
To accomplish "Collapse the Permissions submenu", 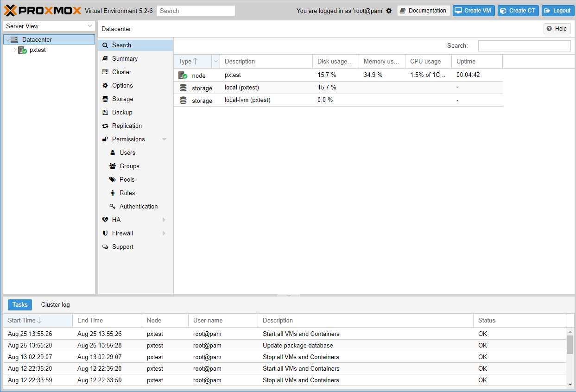I will (x=164, y=139).
